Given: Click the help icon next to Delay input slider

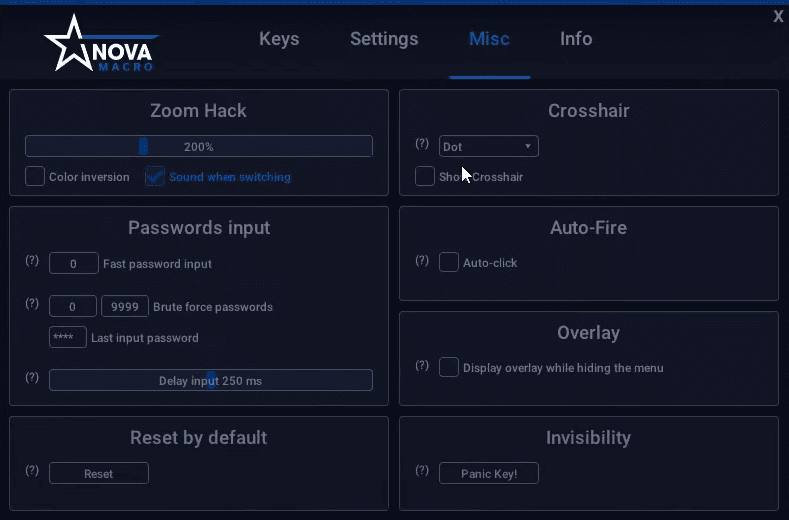Looking at the screenshot, I should point(32,378).
